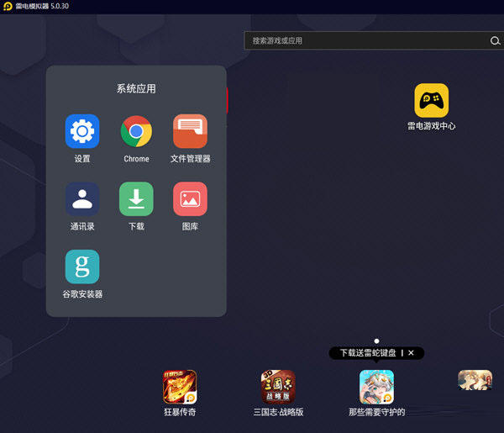Click the 系统应用 folder title
The height and width of the screenshot is (433, 504).
pos(136,88)
